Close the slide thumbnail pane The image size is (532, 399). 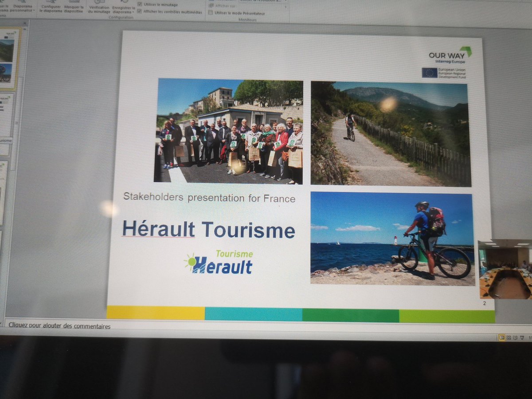24,23
